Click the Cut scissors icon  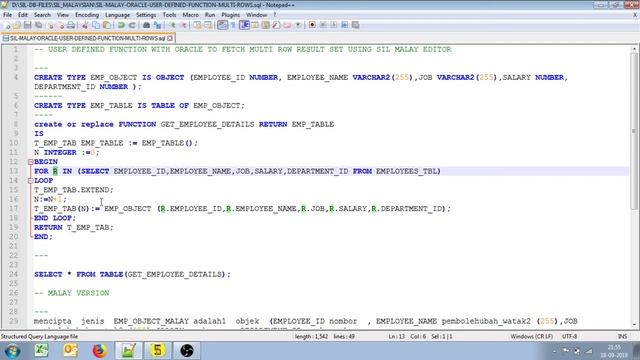(84, 25)
